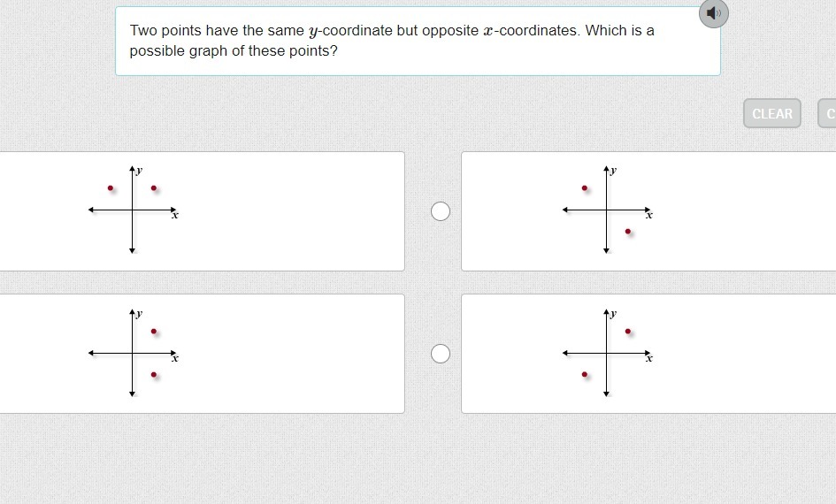Click the x-axis label in the quadrant I and III graph

(x=649, y=359)
